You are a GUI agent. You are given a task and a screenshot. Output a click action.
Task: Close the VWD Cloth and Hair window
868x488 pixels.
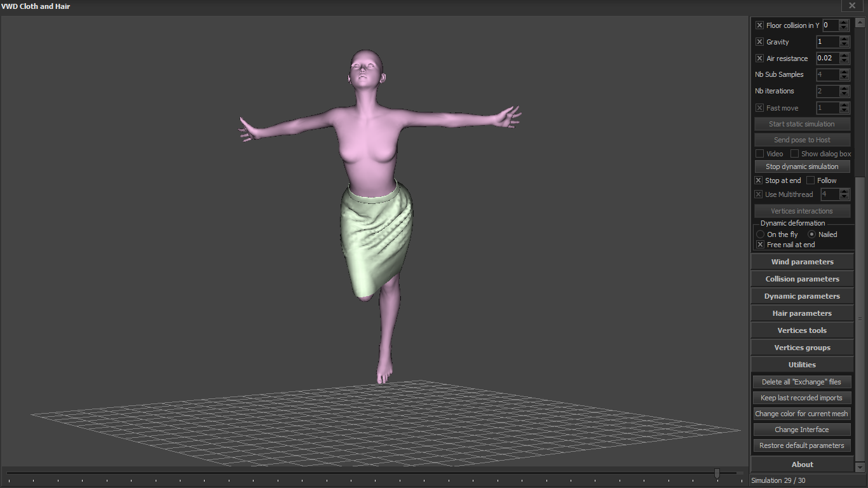852,6
